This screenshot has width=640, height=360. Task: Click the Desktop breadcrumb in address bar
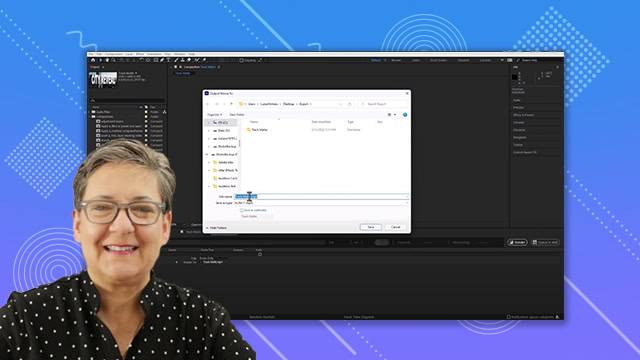tap(289, 104)
